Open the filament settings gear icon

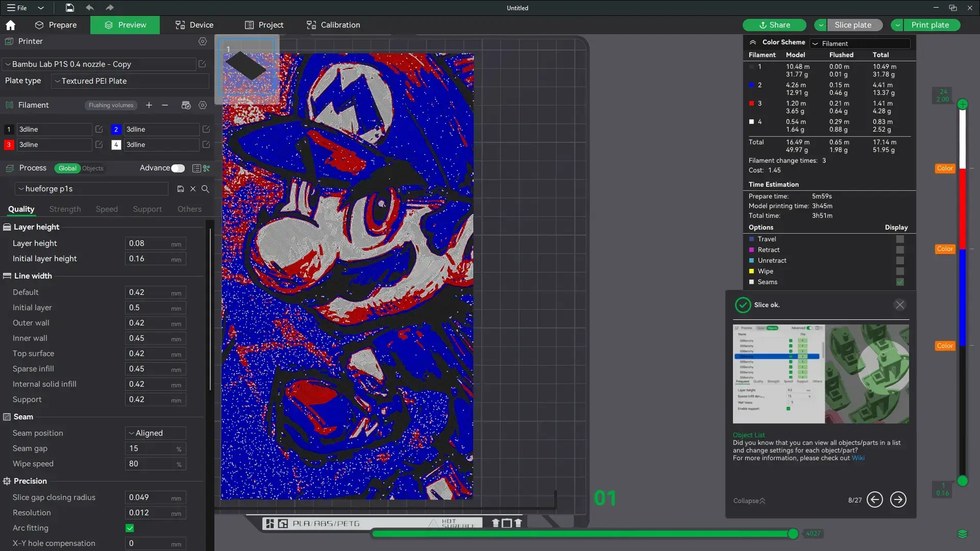203,105
